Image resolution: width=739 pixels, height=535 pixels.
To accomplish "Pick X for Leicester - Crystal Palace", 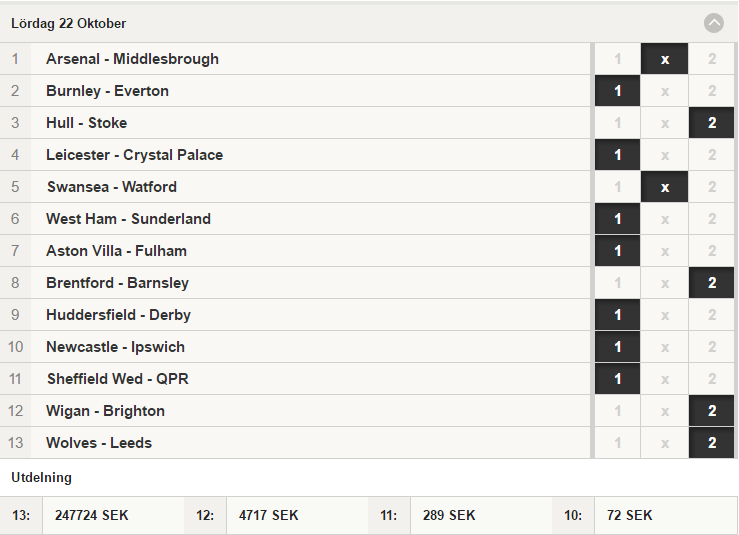I will (665, 155).
